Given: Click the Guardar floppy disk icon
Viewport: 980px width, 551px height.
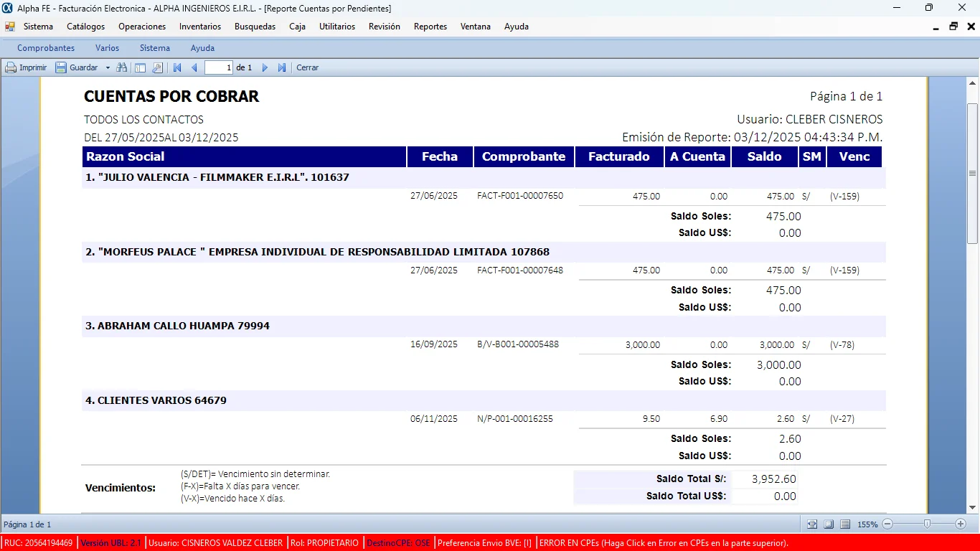Looking at the screenshot, I should pos(61,67).
